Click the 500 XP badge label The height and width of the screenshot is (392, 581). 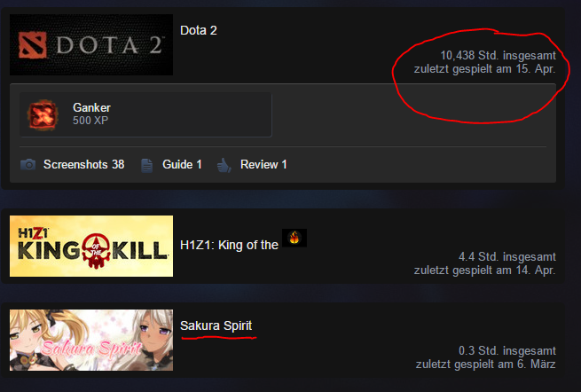click(90, 121)
